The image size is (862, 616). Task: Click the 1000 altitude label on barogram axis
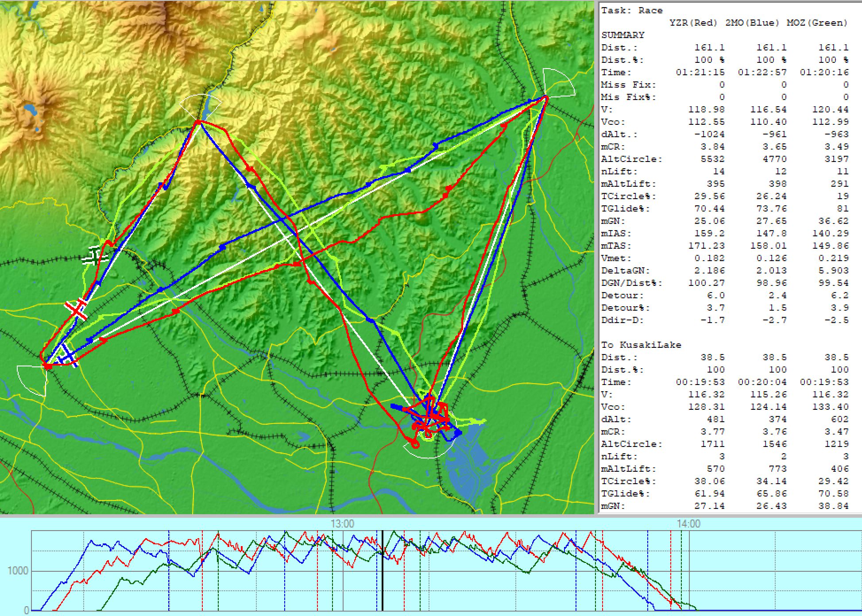[18, 571]
